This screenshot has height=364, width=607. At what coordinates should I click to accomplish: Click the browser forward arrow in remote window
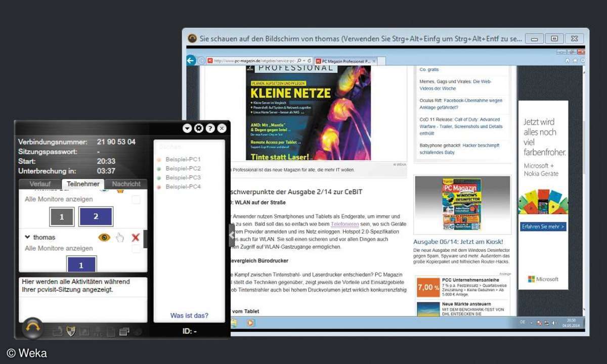[201, 60]
